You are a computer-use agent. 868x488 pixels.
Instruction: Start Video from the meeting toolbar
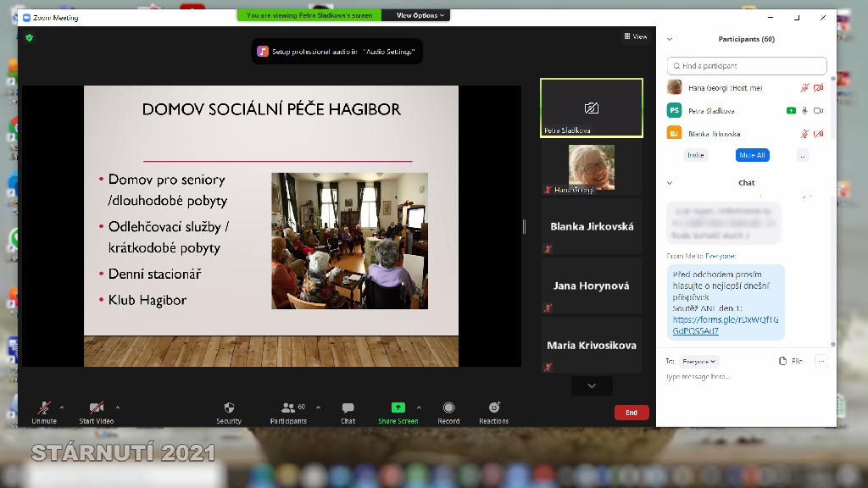click(97, 408)
